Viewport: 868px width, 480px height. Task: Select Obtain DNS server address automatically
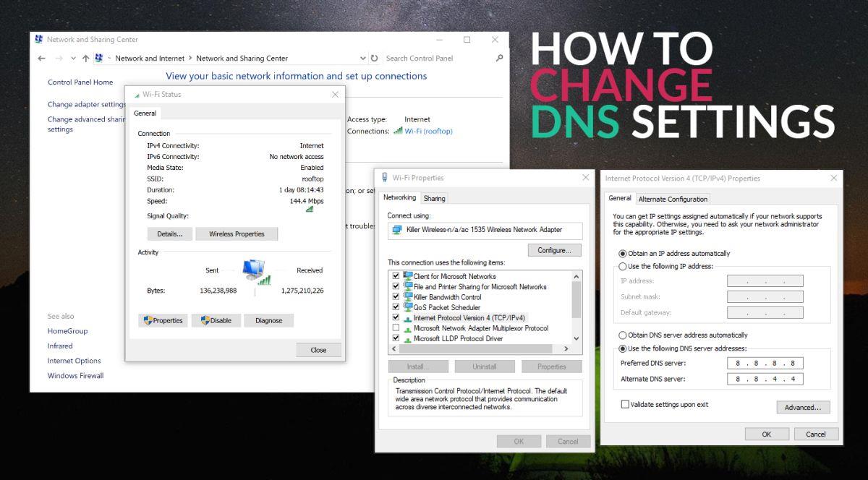pyautogui.click(x=622, y=335)
